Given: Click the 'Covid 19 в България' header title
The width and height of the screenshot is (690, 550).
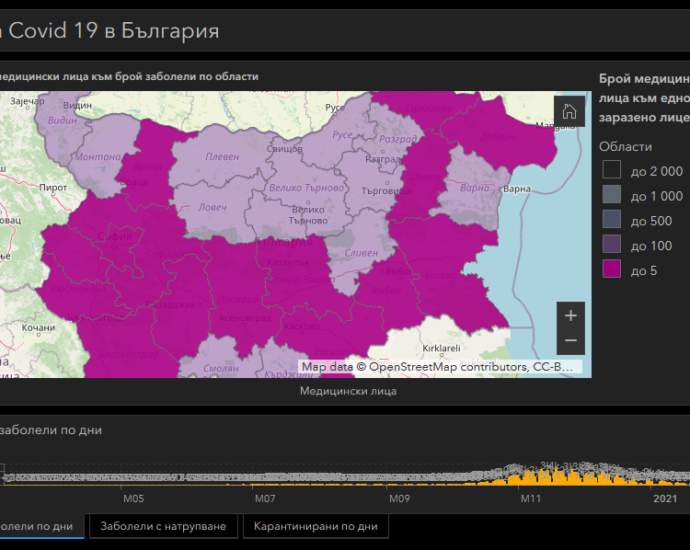Looking at the screenshot, I should (x=114, y=31).
